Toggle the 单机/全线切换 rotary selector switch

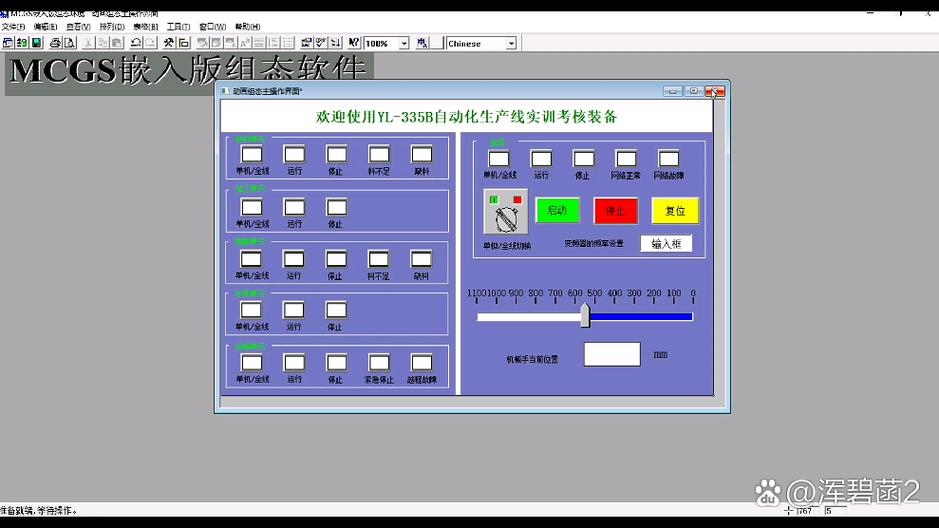pos(506,212)
